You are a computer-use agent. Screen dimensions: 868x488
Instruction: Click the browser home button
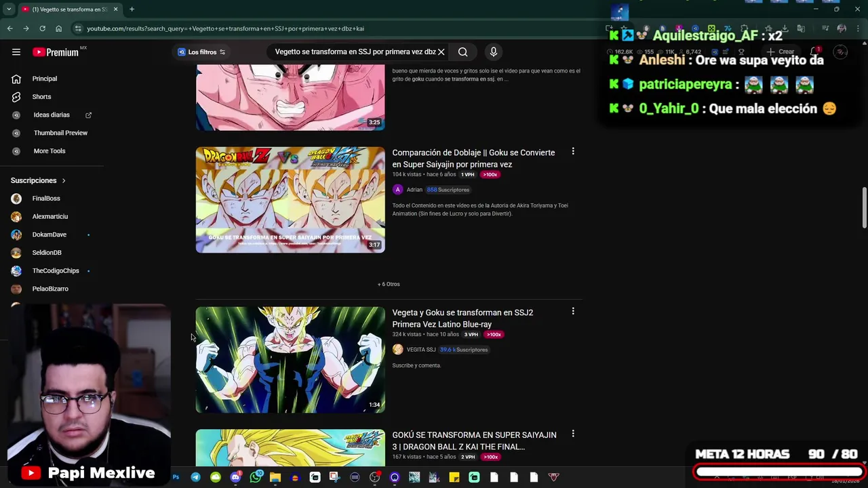tap(58, 28)
